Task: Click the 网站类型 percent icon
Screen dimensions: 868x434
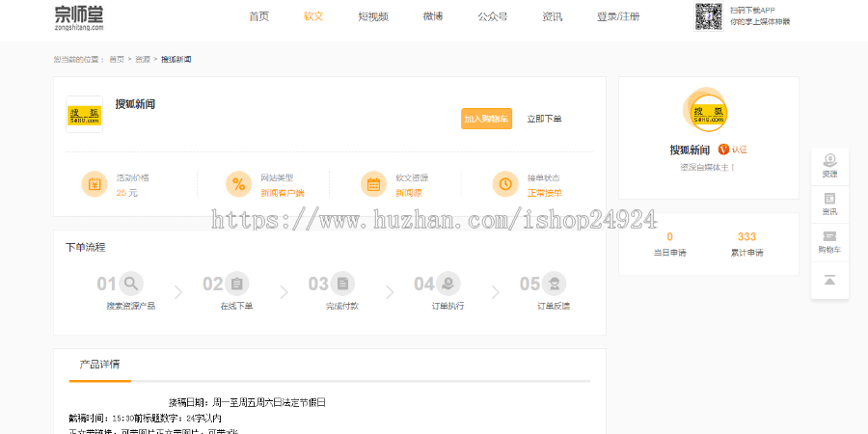Action: pos(238,184)
